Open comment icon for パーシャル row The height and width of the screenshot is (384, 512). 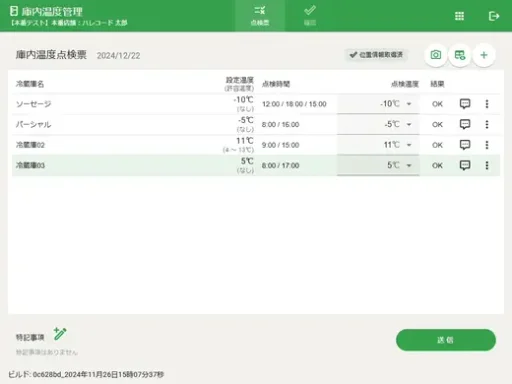tap(465, 124)
